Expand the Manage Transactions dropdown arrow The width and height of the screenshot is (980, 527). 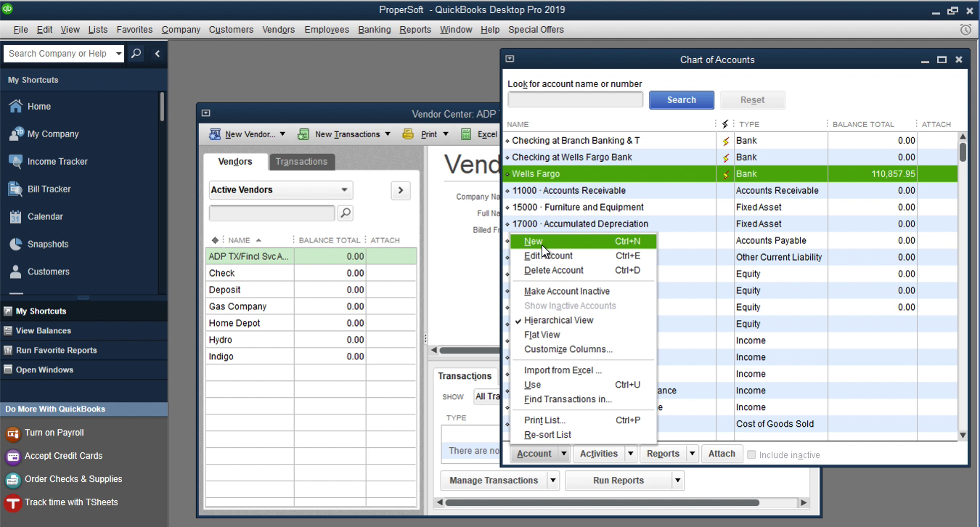[553, 481]
